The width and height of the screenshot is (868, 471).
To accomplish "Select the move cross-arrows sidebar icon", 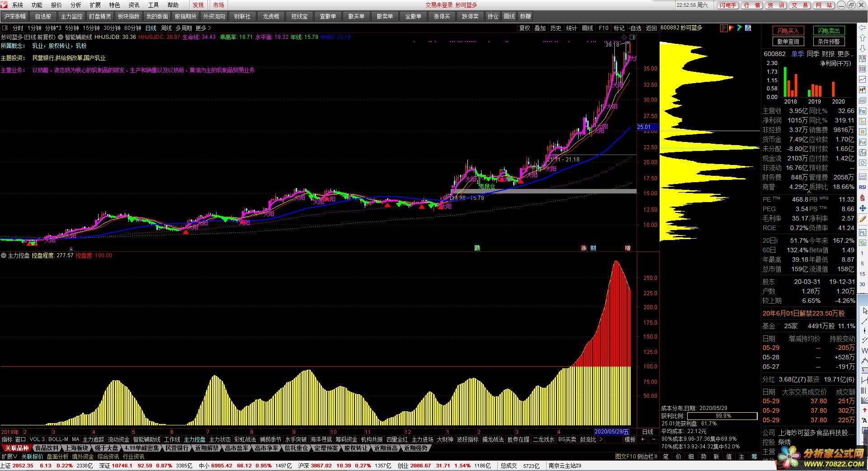I will pos(863,208).
